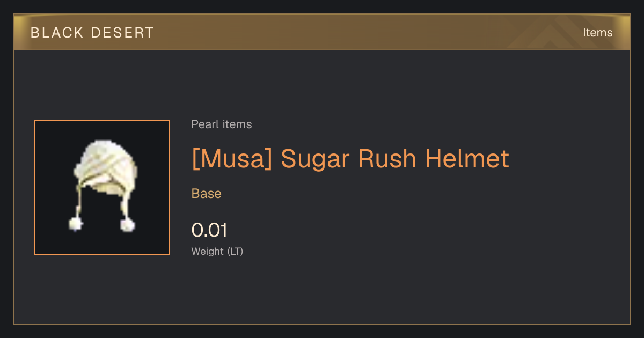Open the Items link in header
Viewport: 644px width, 338px height.
pos(597,33)
